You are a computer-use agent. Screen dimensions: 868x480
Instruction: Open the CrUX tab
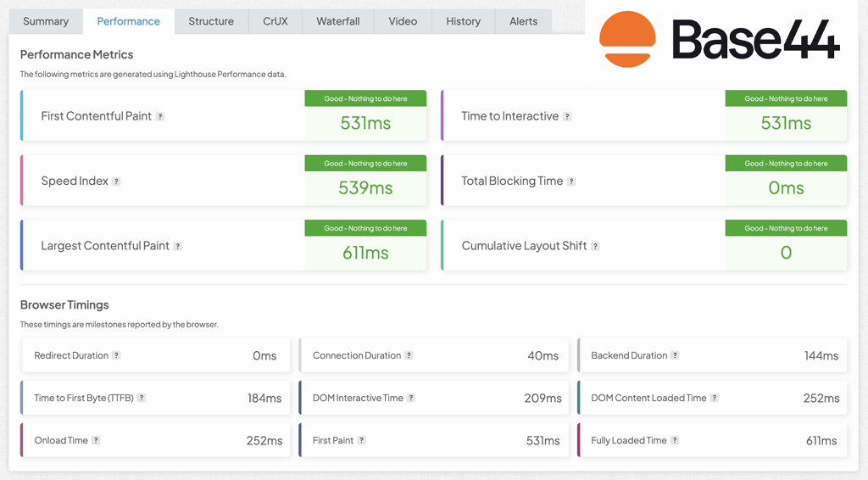275,21
